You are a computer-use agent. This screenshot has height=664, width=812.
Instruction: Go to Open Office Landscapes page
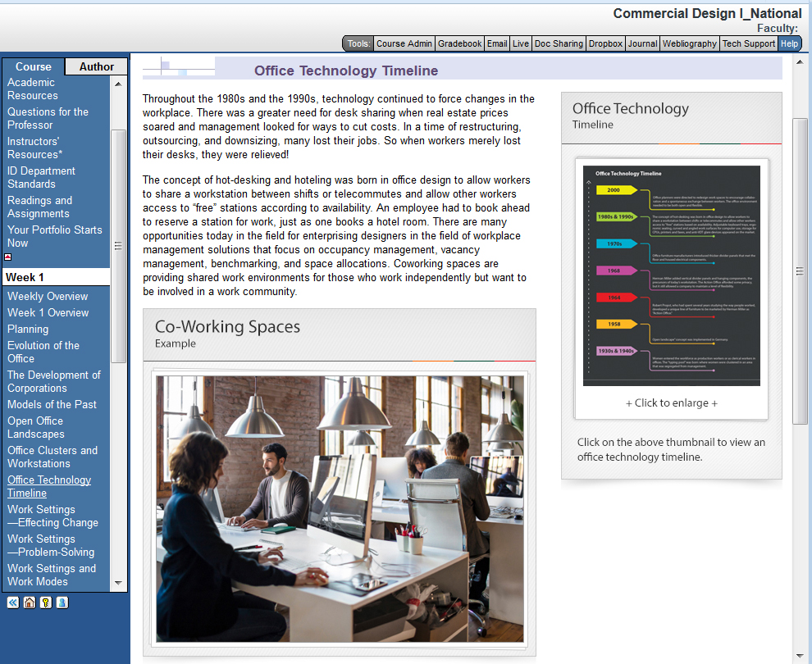coord(35,427)
